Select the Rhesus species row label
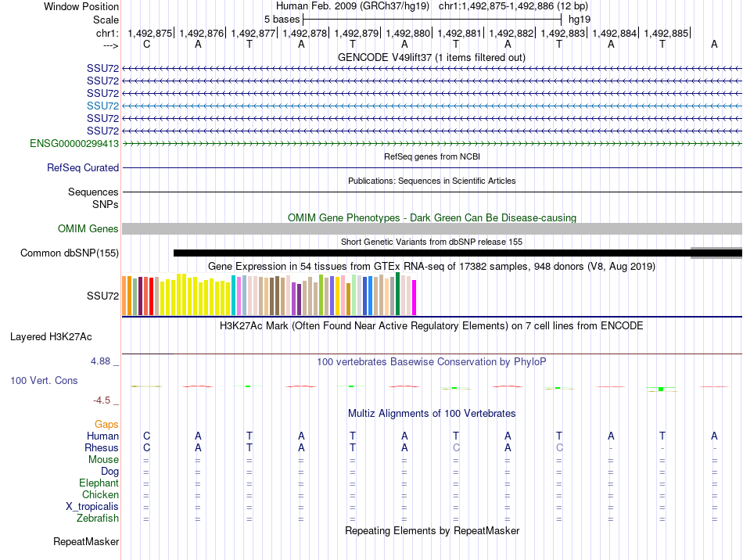The image size is (743, 560). (x=102, y=447)
